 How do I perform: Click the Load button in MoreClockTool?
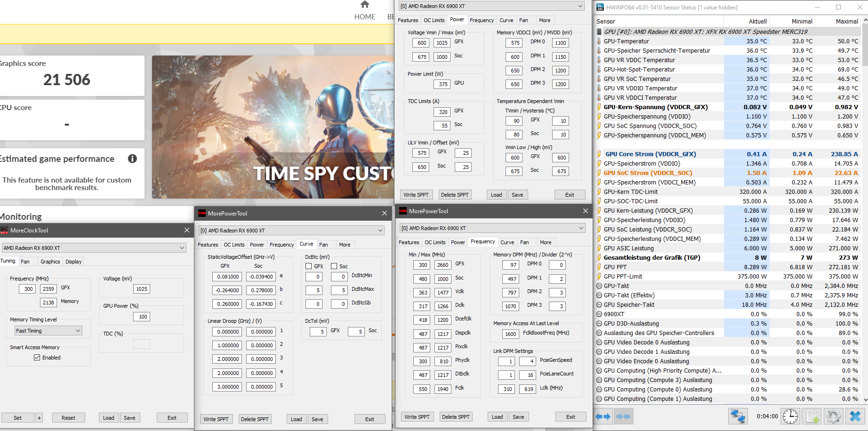109,418
